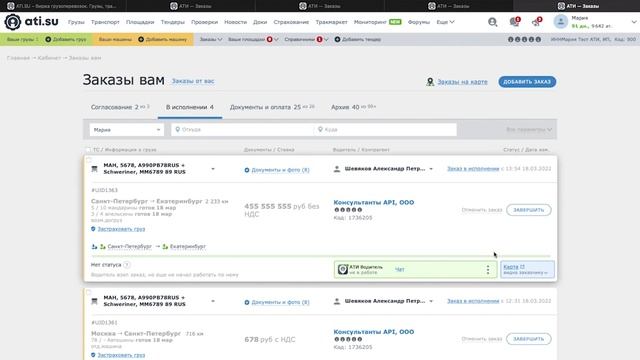This screenshot has width=640, height=360.
Task: Open the Тендеры menu item
Action: 173,22
